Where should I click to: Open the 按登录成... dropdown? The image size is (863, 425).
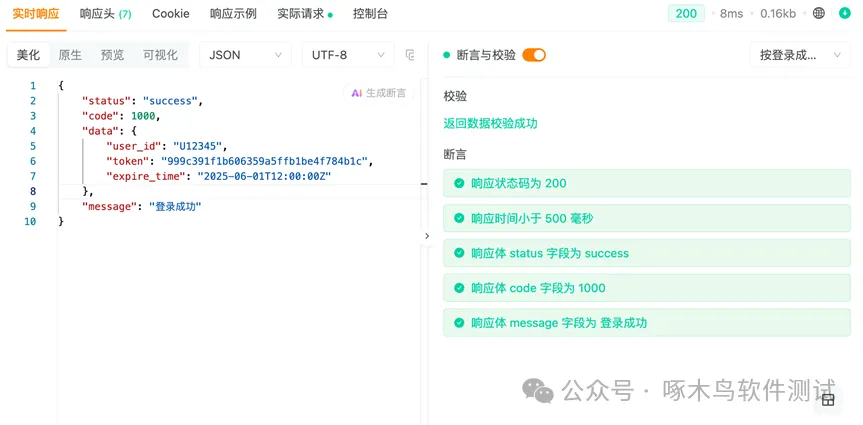[x=800, y=55]
